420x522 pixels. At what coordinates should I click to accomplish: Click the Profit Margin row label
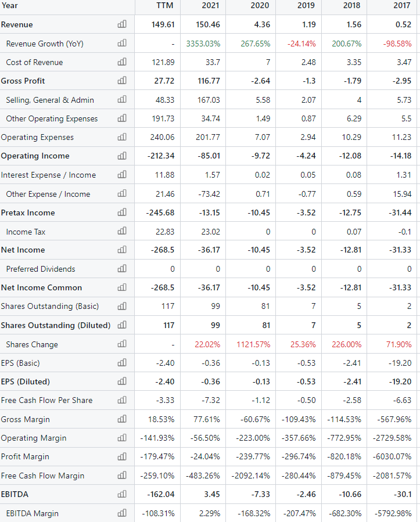[x=25, y=456]
